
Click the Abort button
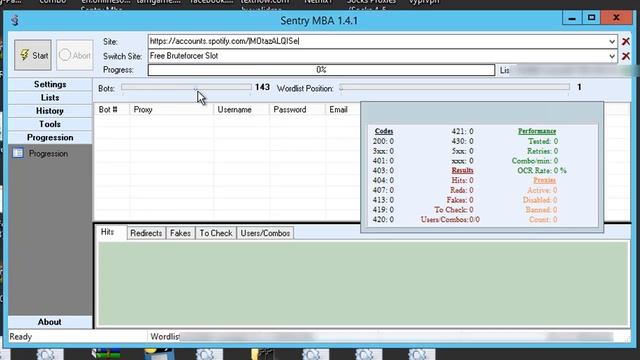[75, 55]
